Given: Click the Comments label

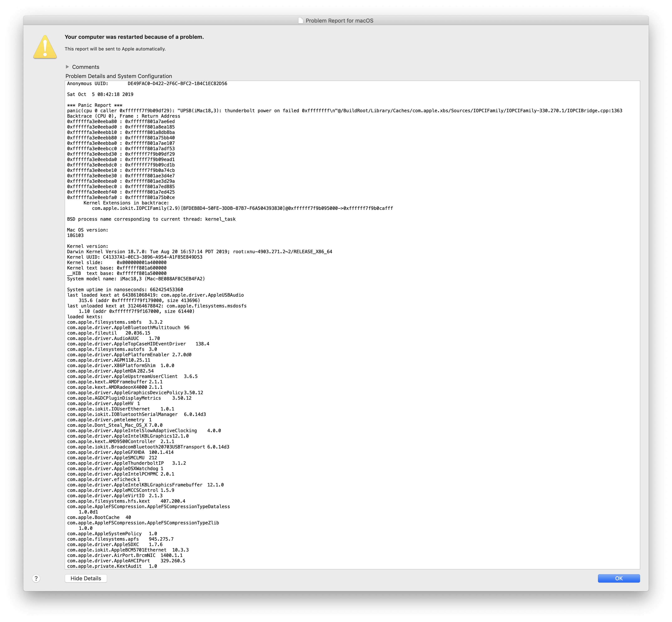Looking at the screenshot, I should 86,67.
